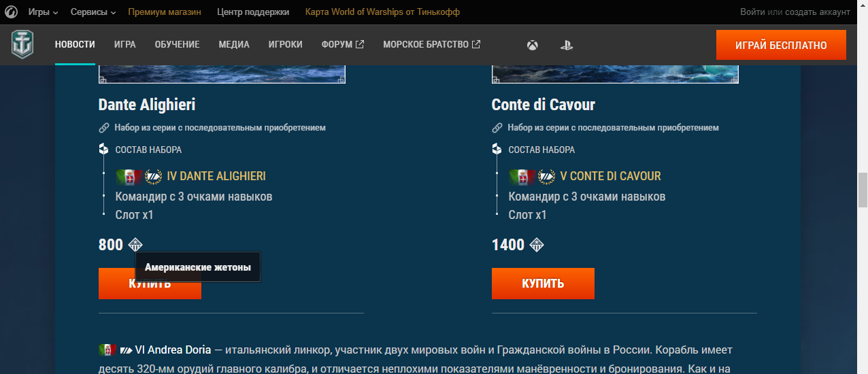Click the token icon next to 800
This screenshot has width=868, height=374.
coord(135,245)
